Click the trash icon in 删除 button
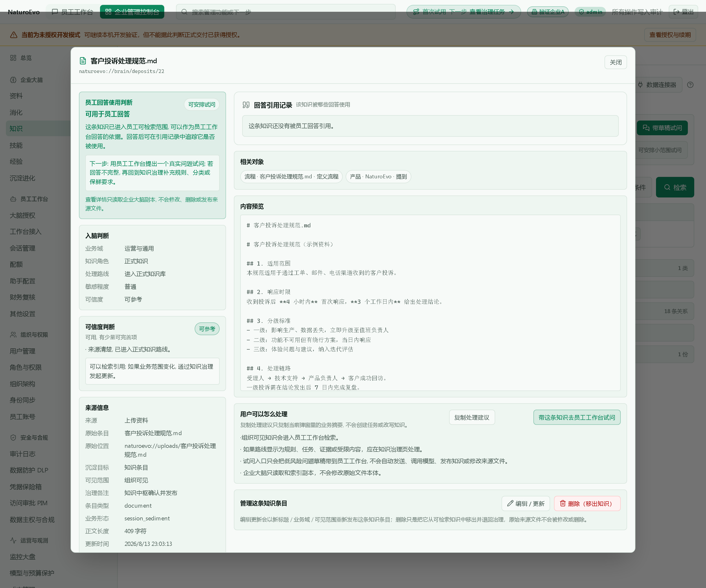706x588 pixels. 562,503
